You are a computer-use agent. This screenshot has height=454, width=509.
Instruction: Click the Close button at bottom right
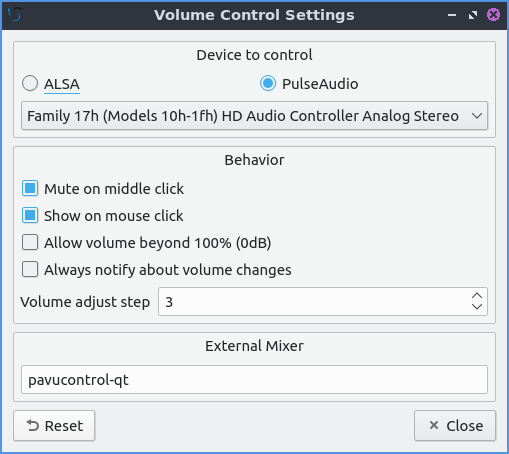(455, 425)
